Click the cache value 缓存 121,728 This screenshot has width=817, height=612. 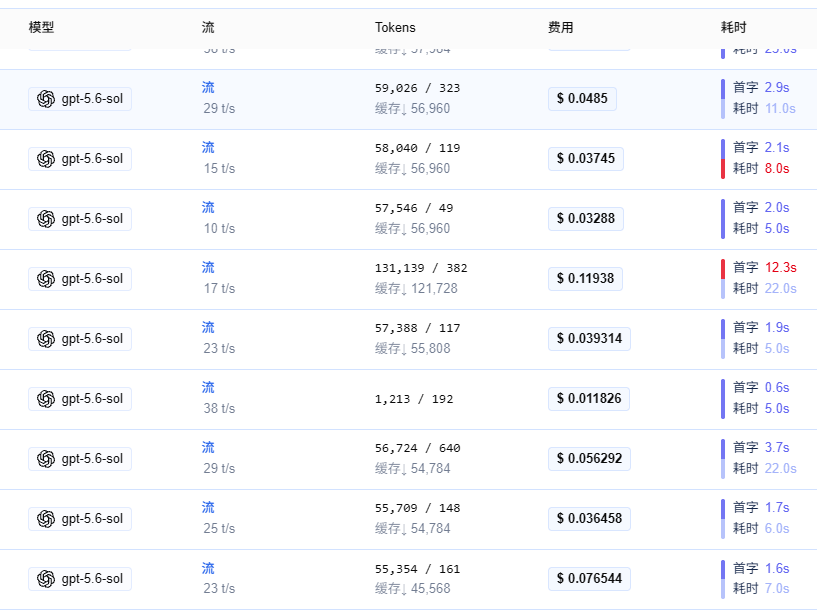pos(416,289)
